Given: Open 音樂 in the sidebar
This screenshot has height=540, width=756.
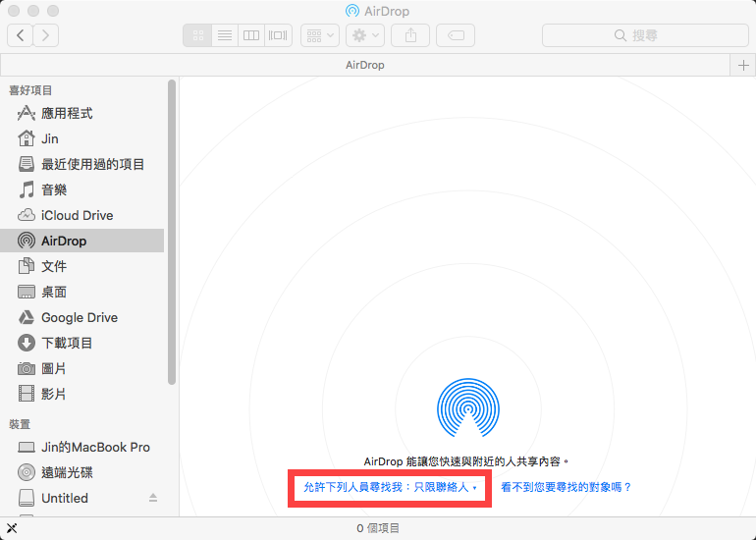Looking at the screenshot, I should click(81, 189).
